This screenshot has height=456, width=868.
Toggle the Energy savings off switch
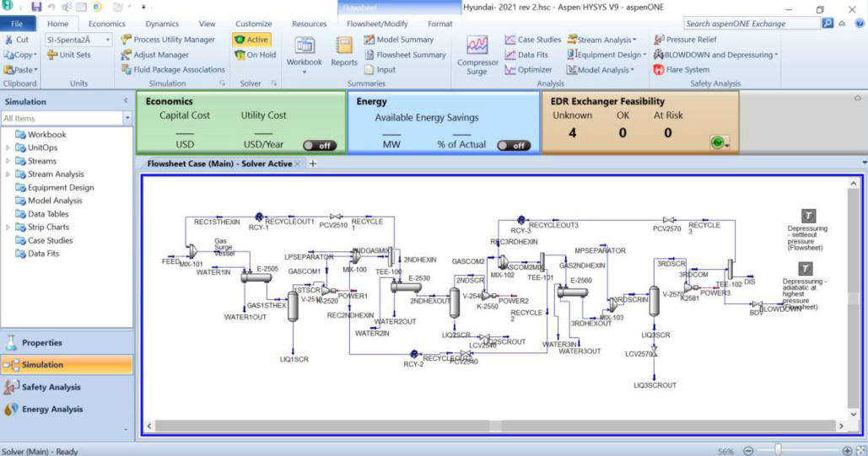click(x=514, y=146)
